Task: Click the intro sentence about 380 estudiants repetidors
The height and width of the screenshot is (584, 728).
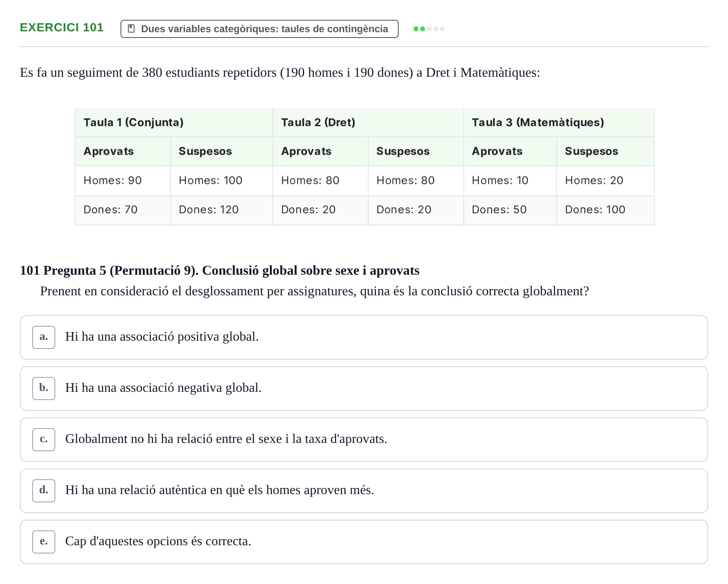Action: [x=280, y=73]
